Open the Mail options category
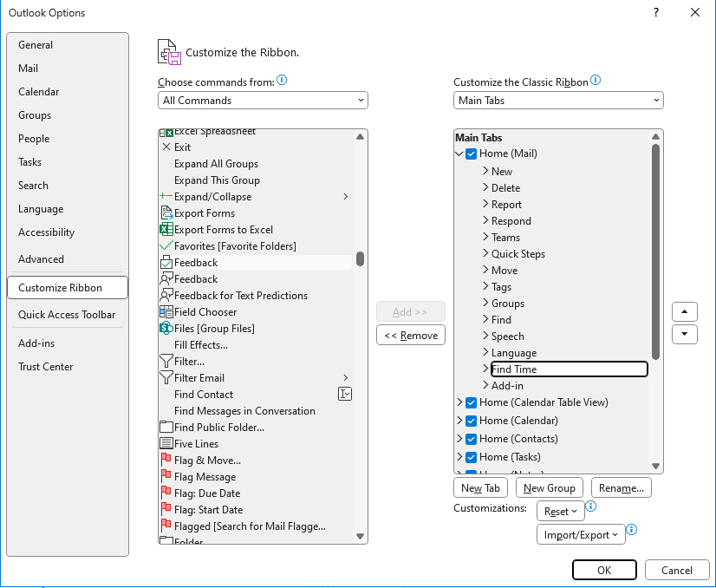716x588 pixels. (x=68, y=68)
